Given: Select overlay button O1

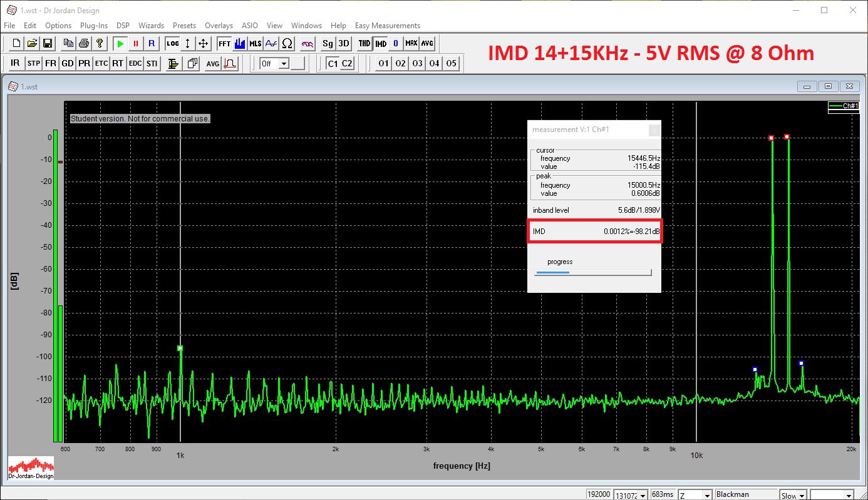Looking at the screenshot, I should point(383,63).
